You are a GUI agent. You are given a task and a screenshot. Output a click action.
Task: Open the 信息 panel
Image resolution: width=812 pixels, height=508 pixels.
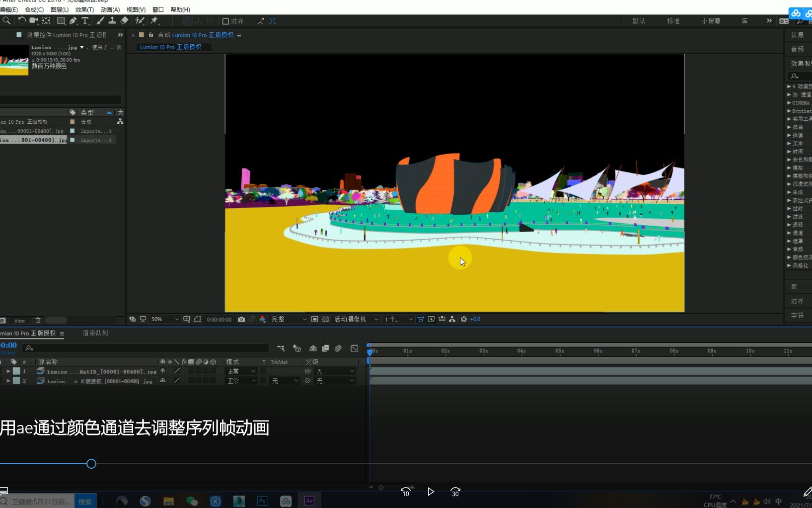coord(798,35)
